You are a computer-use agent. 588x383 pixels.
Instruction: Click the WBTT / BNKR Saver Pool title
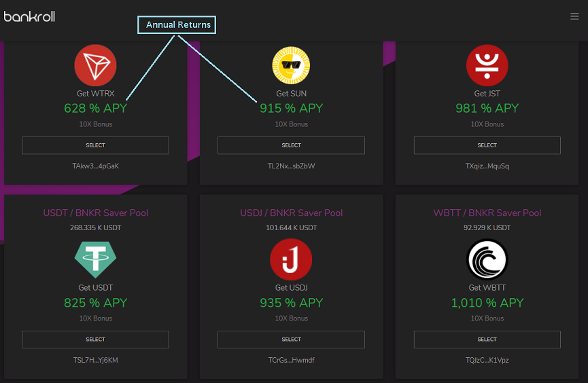487,213
